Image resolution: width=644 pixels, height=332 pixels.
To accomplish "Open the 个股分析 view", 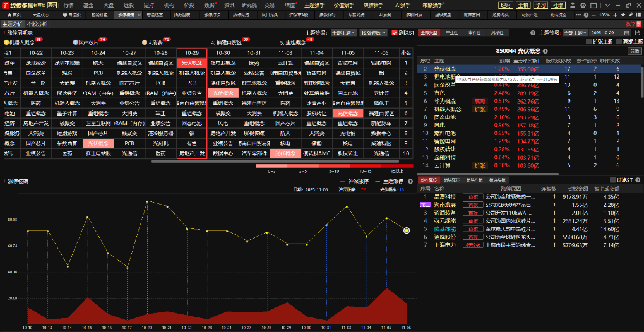I will [x=36, y=23].
